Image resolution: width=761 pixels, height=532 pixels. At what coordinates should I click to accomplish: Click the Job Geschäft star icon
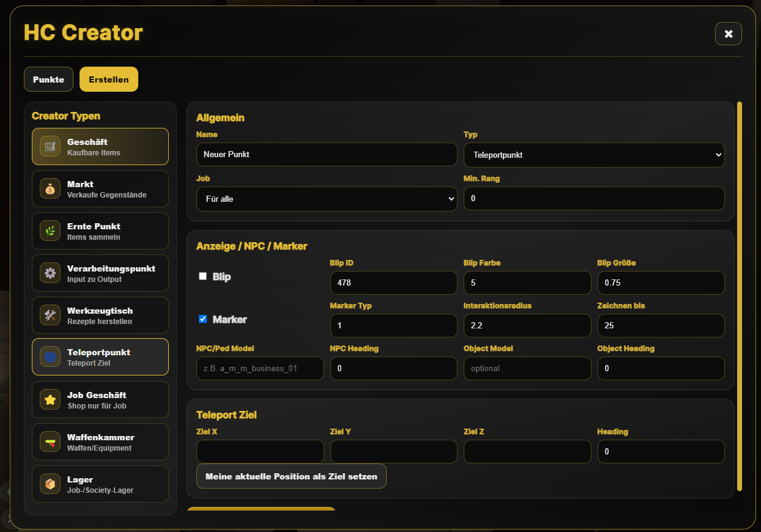(x=50, y=399)
